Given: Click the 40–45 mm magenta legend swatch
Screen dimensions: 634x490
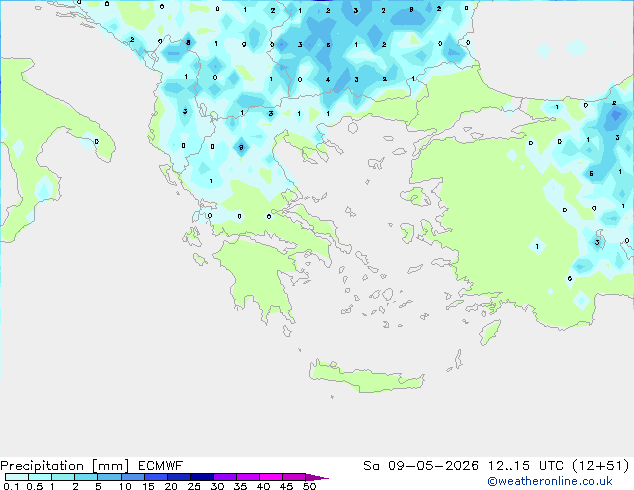Looking at the screenshot, I should tap(271, 477).
